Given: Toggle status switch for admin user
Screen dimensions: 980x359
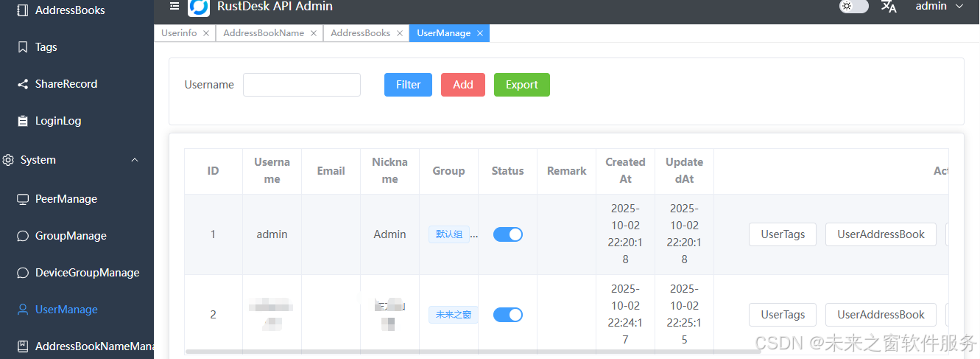Looking at the screenshot, I should click(508, 234).
